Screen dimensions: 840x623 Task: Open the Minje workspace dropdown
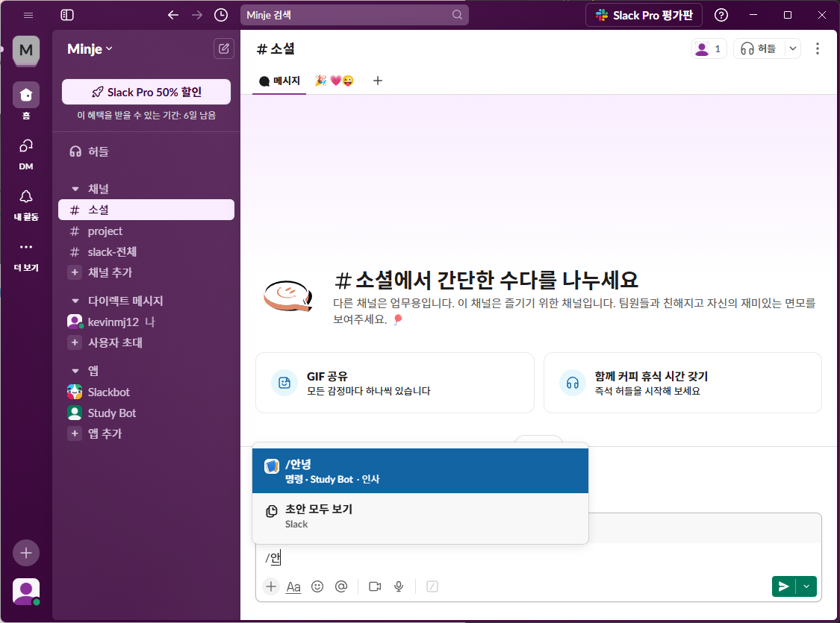pos(90,48)
